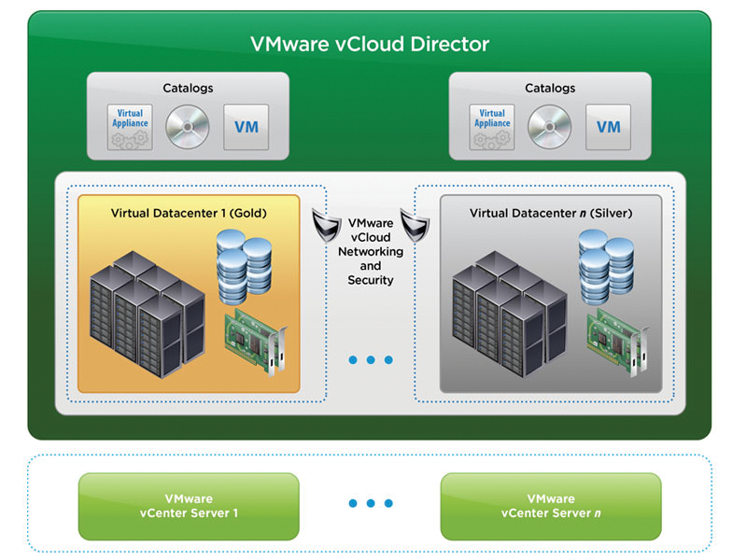Select the VM icon in right Catalogs
The height and width of the screenshot is (560, 747).
pos(608,127)
